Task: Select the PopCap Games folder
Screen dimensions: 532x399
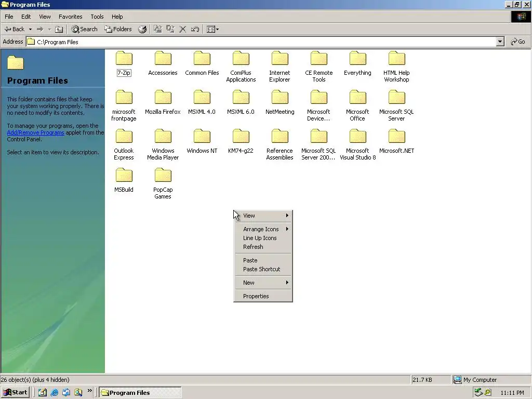Action: click(163, 184)
